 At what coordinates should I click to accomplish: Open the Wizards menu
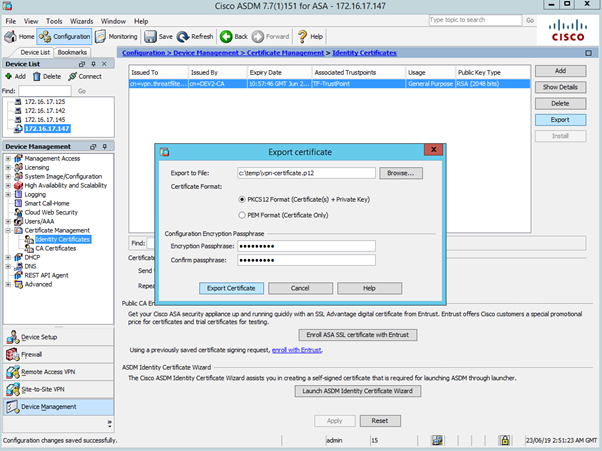[x=81, y=20]
